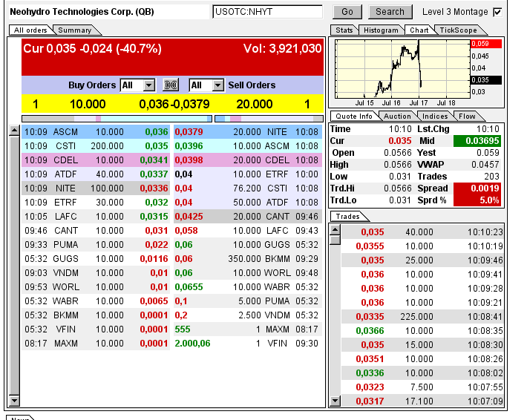The height and width of the screenshot is (420, 527).
Task: Click the sell-side depth bar
Action: pyautogui.click(x=269, y=119)
